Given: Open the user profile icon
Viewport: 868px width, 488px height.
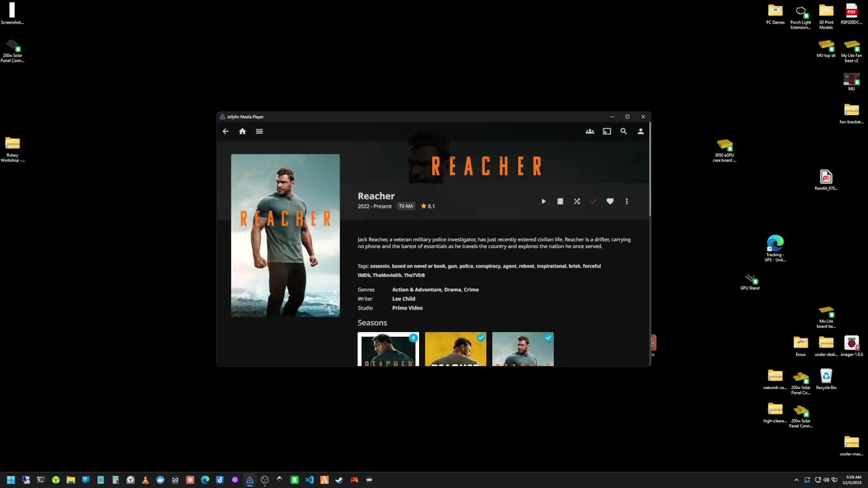Looking at the screenshot, I should [641, 131].
